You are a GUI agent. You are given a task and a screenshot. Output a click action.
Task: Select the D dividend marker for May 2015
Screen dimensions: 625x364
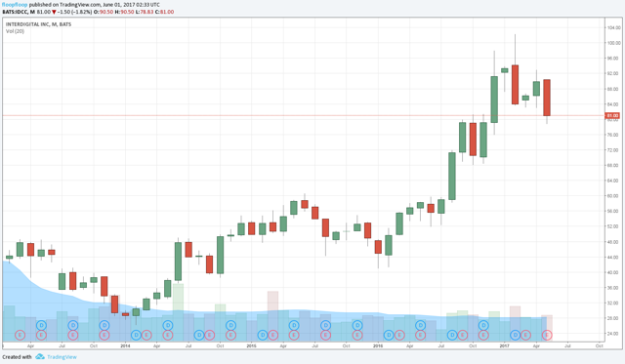tap(294, 325)
